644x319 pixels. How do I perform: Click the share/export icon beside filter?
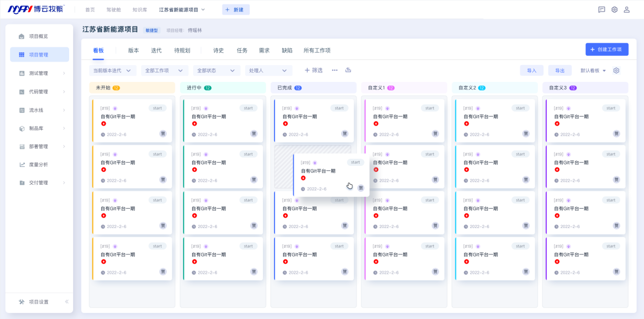click(x=348, y=70)
